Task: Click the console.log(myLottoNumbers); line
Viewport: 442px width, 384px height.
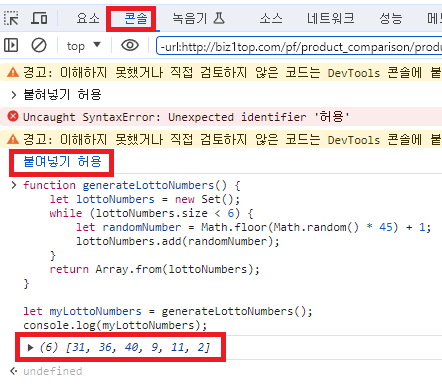Action: [x=115, y=325]
